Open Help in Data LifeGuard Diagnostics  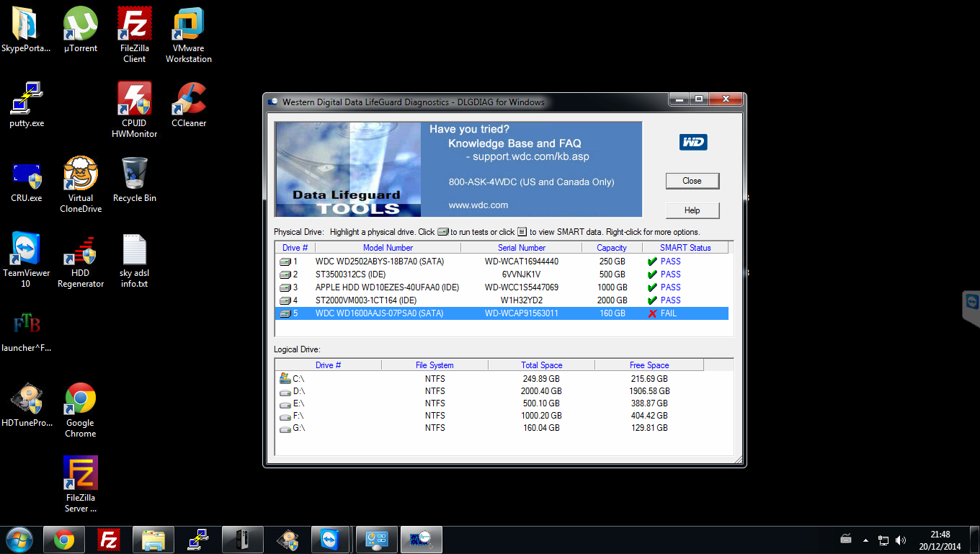click(x=692, y=210)
